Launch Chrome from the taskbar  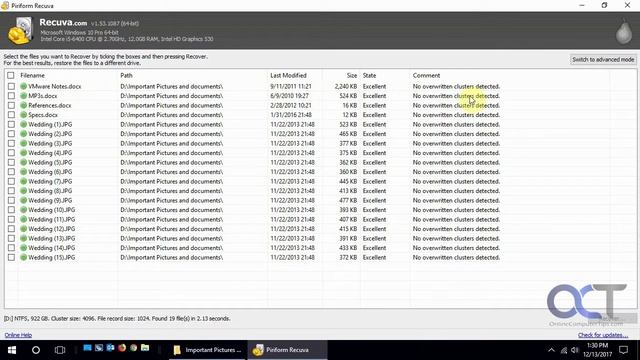(x=133, y=348)
